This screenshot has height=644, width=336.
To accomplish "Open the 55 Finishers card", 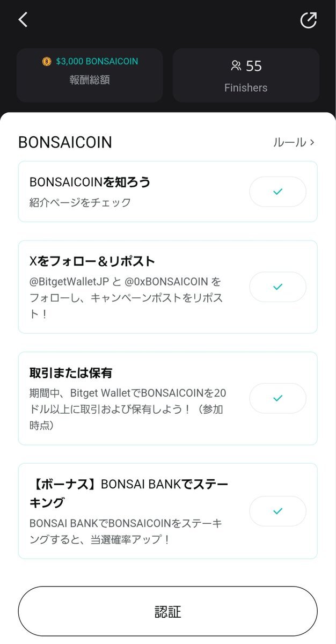I will (x=246, y=75).
